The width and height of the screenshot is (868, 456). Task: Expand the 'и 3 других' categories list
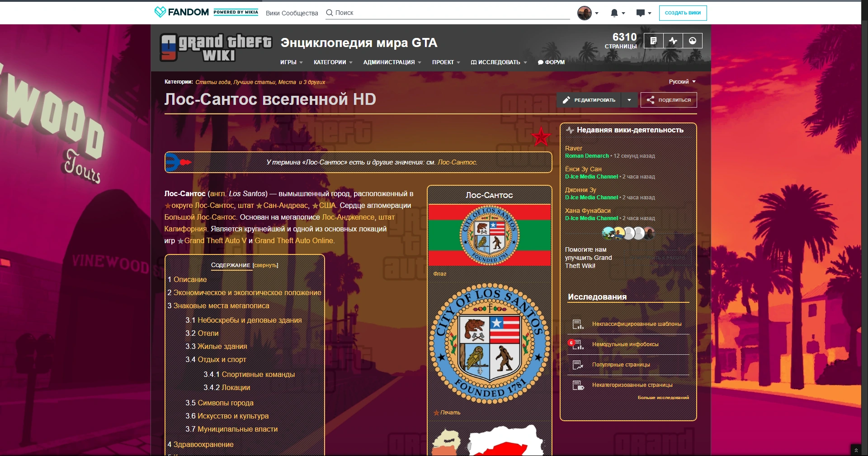tap(312, 82)
